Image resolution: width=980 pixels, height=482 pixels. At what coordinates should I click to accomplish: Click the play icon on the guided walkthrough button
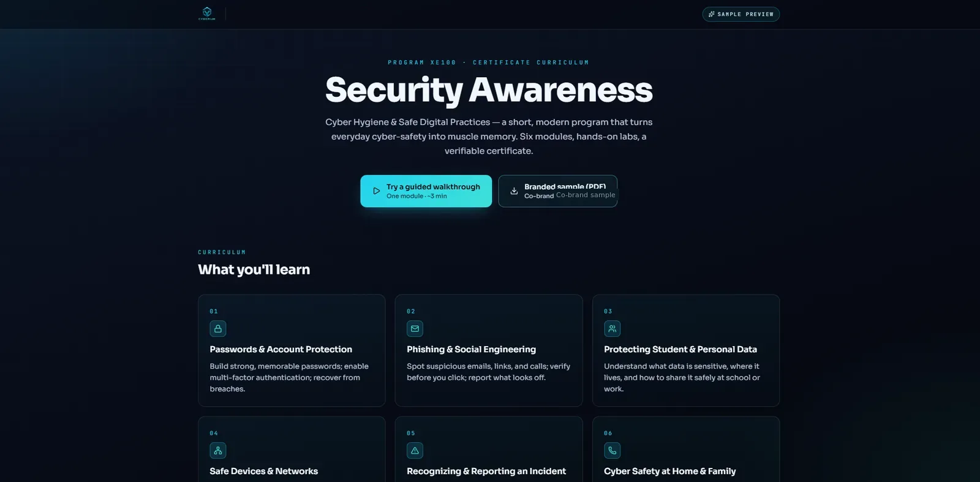(x=377, y=191)
